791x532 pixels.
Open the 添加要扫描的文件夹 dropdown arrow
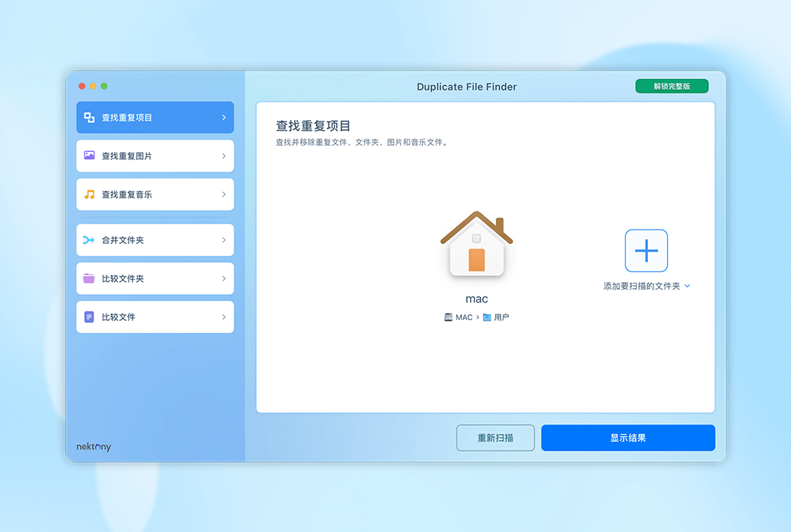(687, 286)
